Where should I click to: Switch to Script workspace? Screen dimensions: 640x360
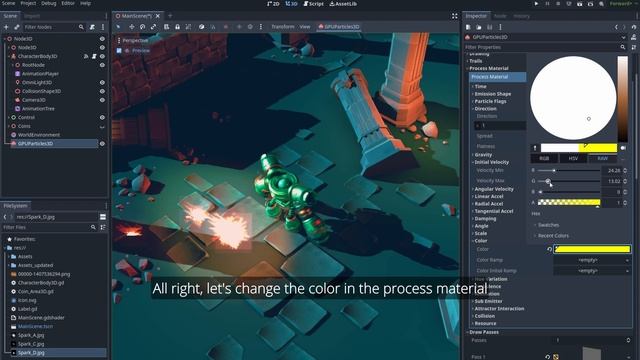pos(313,4)
